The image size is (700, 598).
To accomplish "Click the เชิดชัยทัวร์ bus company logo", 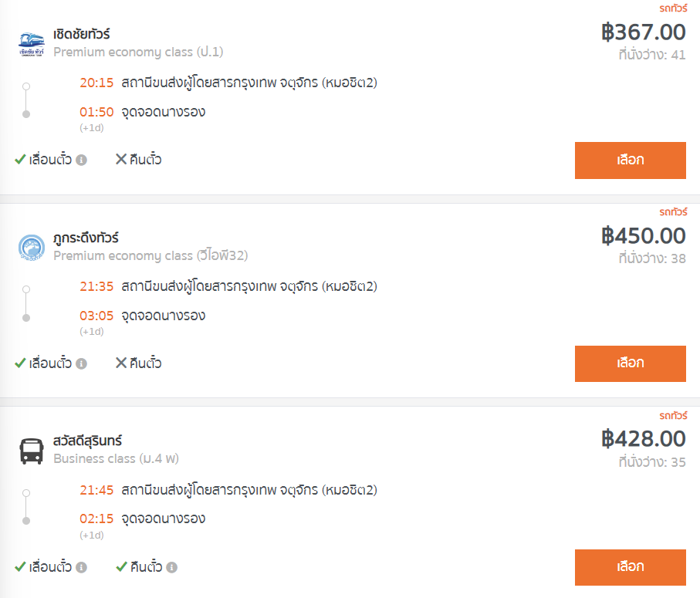I will [x=31, y=44].
